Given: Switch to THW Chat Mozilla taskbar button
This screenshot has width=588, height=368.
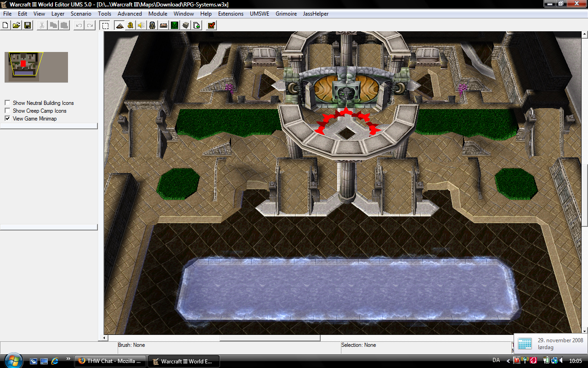Looking at the screenshot, I should coord(110,361).
